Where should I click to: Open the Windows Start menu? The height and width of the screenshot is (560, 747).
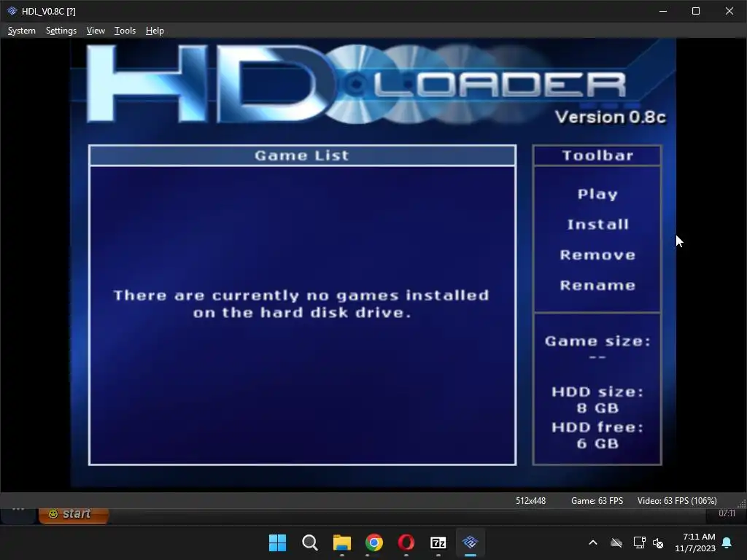(277, 542)
